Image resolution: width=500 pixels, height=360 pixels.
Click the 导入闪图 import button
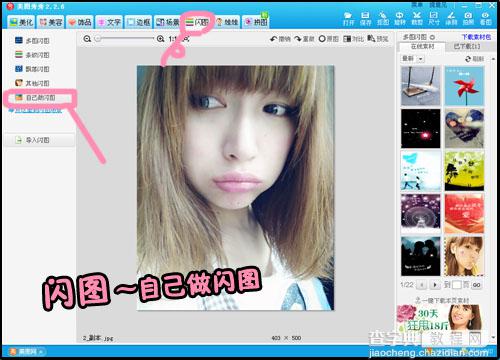click(39, 140)
